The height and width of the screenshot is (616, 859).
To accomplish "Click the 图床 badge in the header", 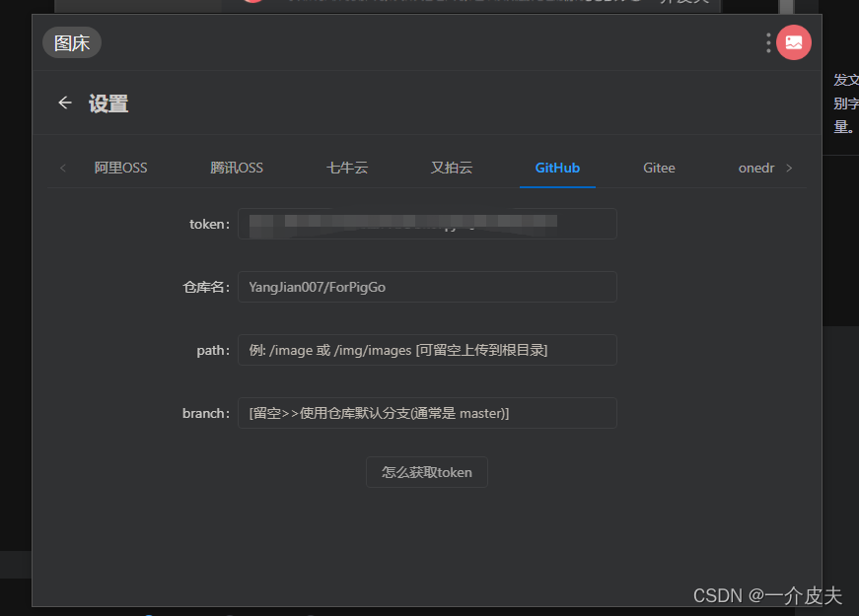I will pos(71,42).
